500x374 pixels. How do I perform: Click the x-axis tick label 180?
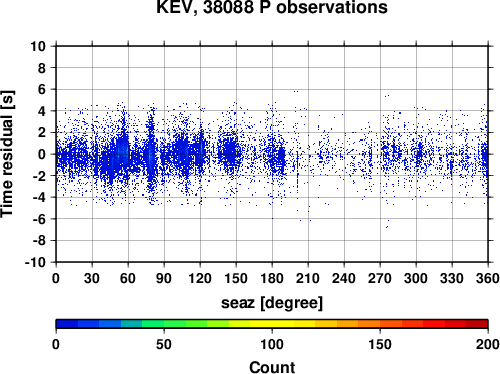pyautogui.click(x=272, y=278)
